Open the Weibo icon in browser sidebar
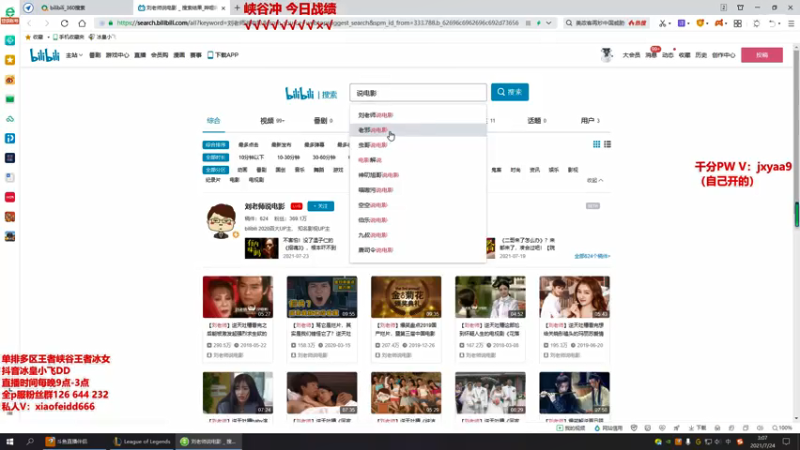Image resolution: width=800 pixels, height=450 pixels. click(x=10, y=80)
